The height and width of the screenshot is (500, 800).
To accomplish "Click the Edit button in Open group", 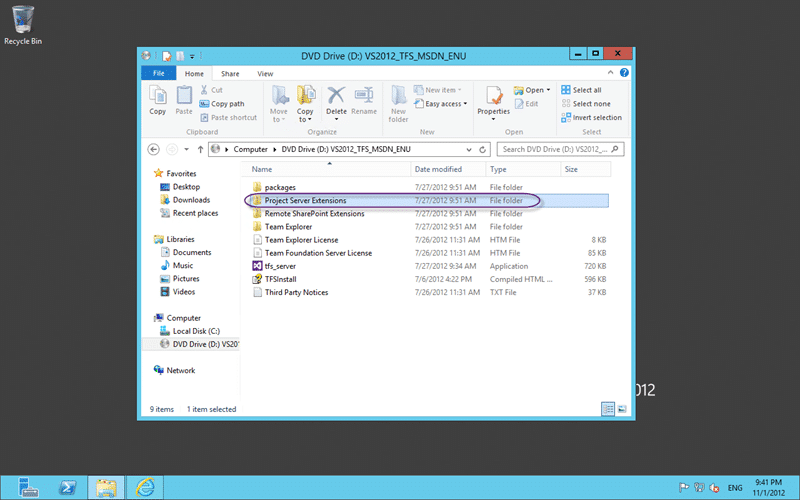I will click(x=527, y=104).
